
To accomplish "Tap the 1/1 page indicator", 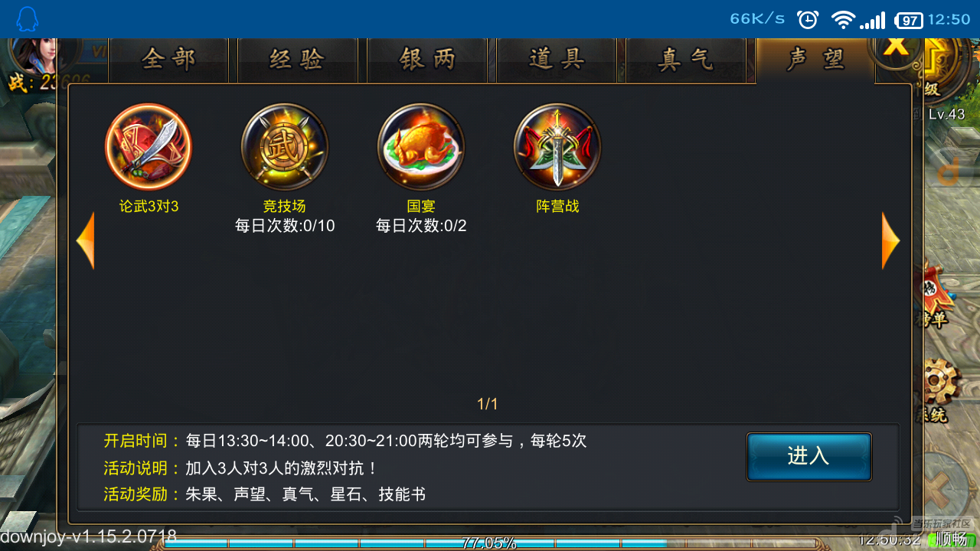I will click(488, 404).
